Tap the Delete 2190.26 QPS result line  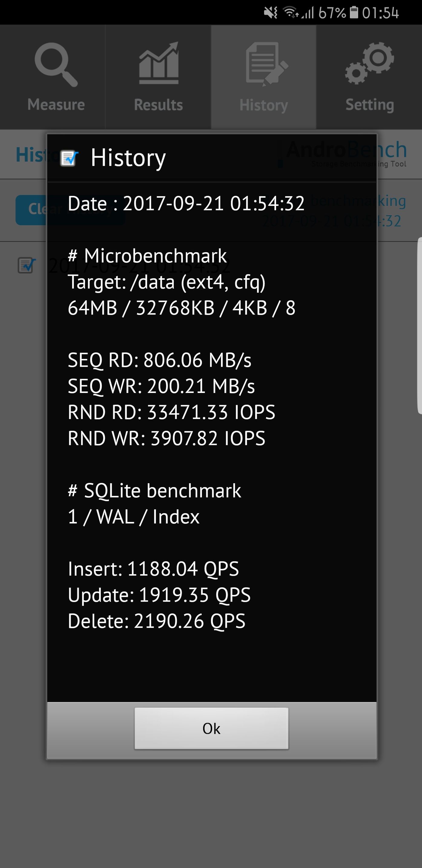coord(156,621)
